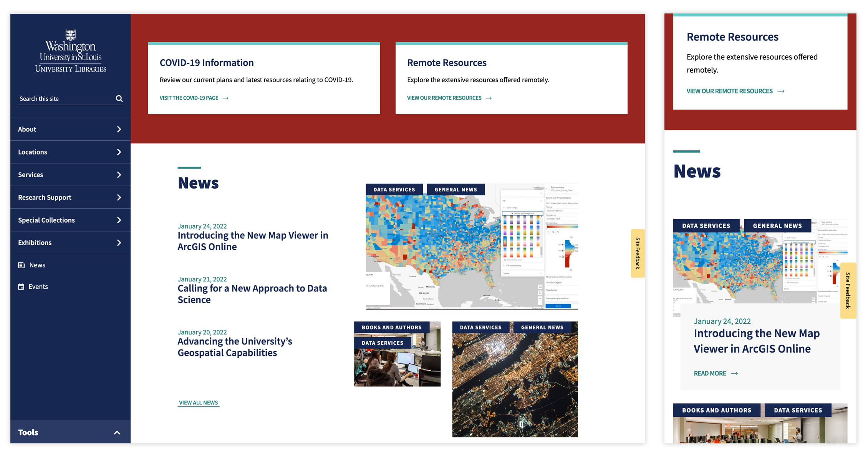The width and height of the screenshot is (868, 459).
Task: Toggle the Research Support submenu open
Action: click(x=119, y=197)
